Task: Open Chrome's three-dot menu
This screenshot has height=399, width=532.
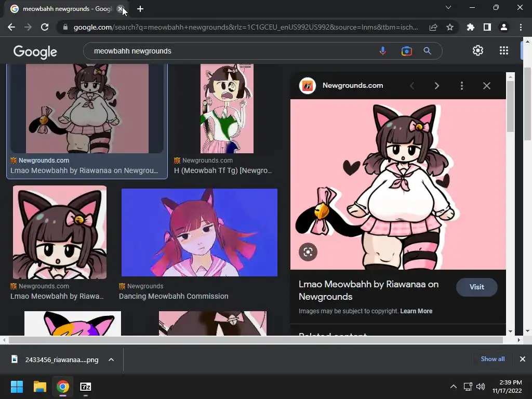Action: click(x=521, y=27)
